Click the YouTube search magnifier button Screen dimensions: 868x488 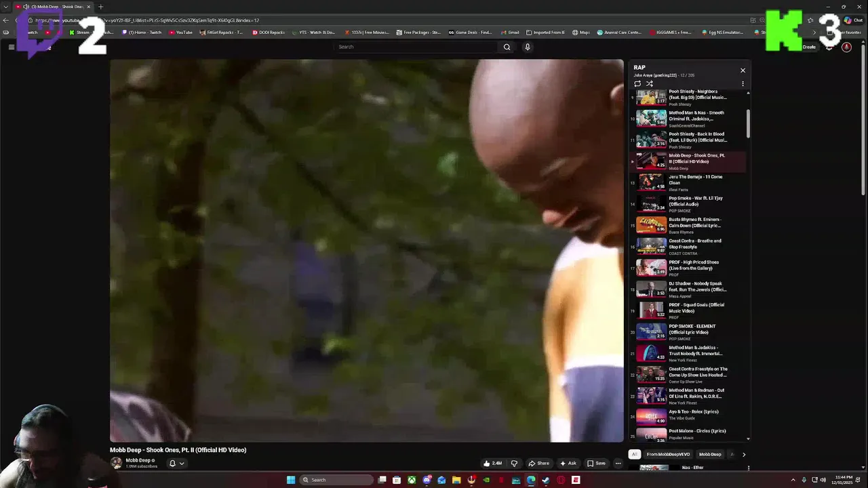click(507, 47)
